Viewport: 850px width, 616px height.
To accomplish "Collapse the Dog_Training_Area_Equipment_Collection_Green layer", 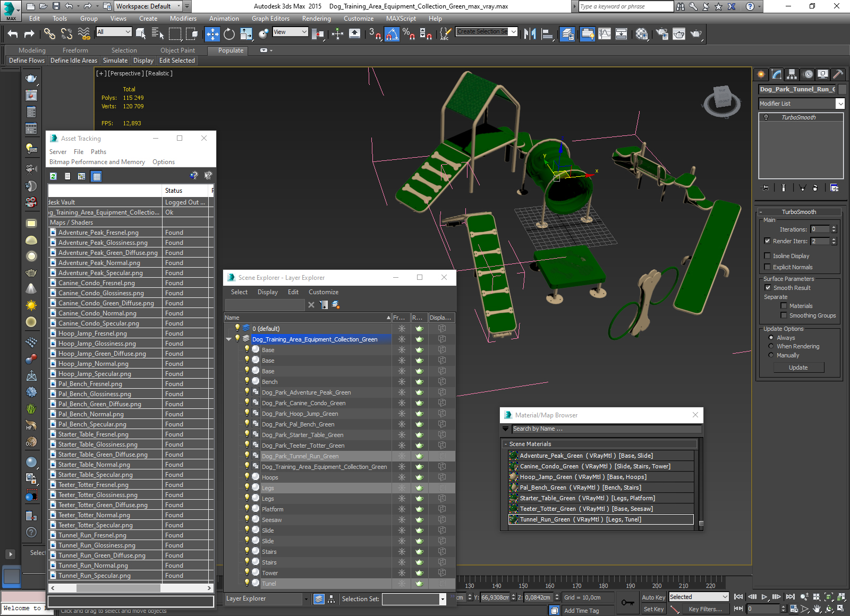I will click(x=229, y=339).
